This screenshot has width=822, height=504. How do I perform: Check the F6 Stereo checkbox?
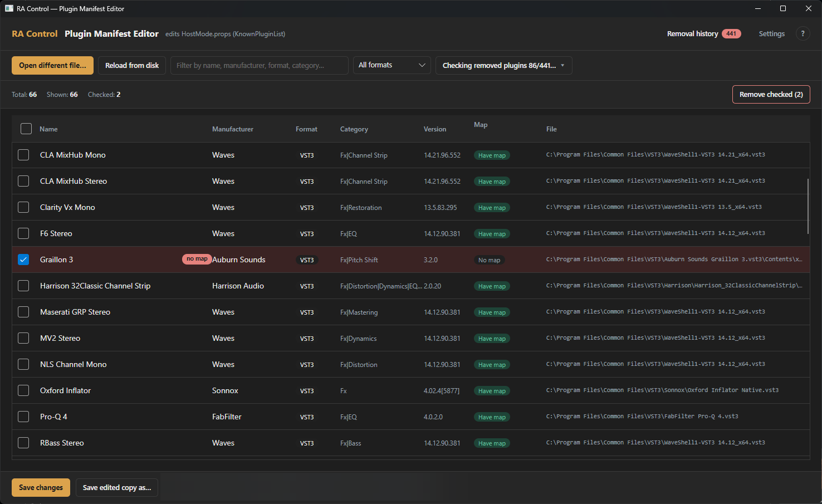coord(23,233)
